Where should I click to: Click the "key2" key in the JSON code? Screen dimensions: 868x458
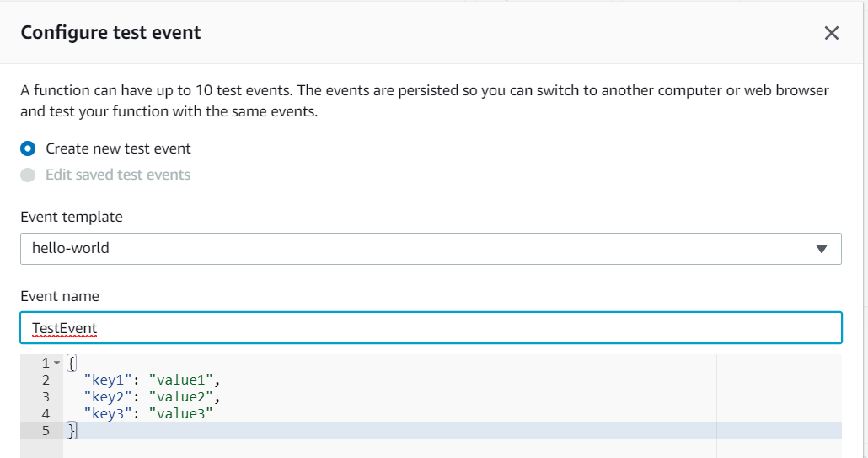click(109, 396)
